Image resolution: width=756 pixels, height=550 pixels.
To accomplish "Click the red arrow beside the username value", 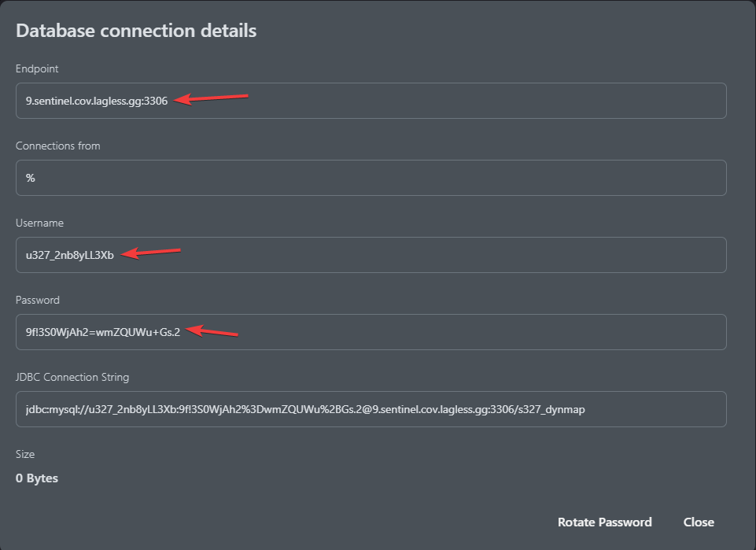I will (150, 253).
